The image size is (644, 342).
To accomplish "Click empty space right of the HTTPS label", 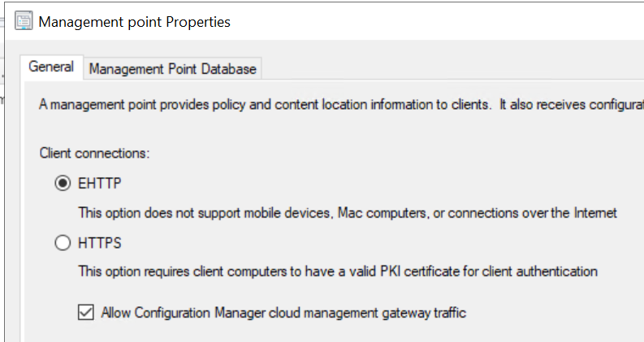I will (325, 242).
